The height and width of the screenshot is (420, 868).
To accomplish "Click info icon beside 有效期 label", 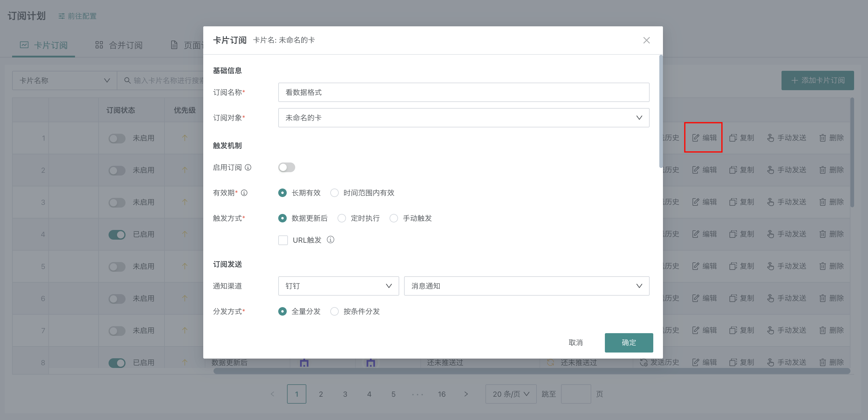I will click(244, 192).
